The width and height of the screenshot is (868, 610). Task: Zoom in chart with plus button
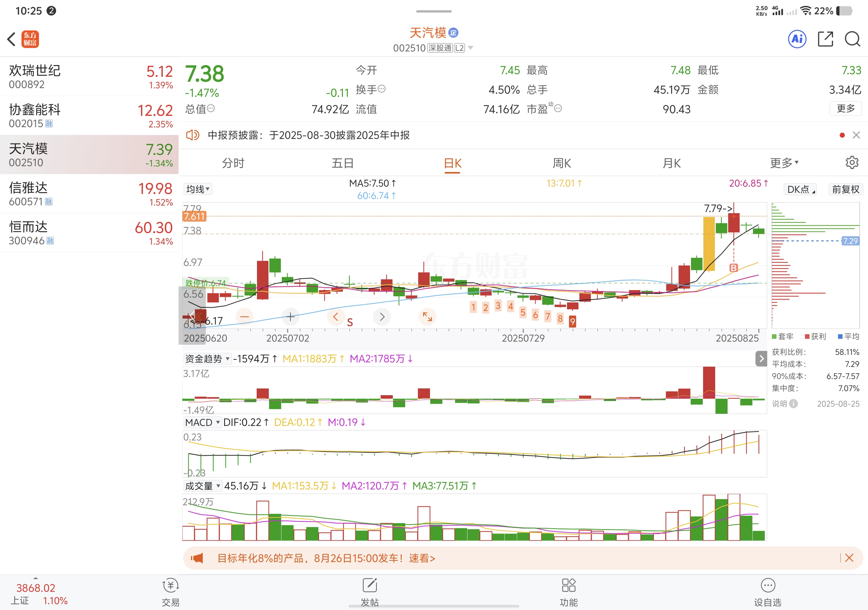click(290, 317)
